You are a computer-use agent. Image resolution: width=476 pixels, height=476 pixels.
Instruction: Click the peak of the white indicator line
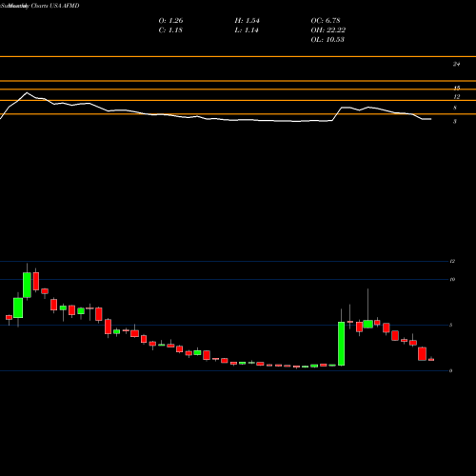coord(27,92)
